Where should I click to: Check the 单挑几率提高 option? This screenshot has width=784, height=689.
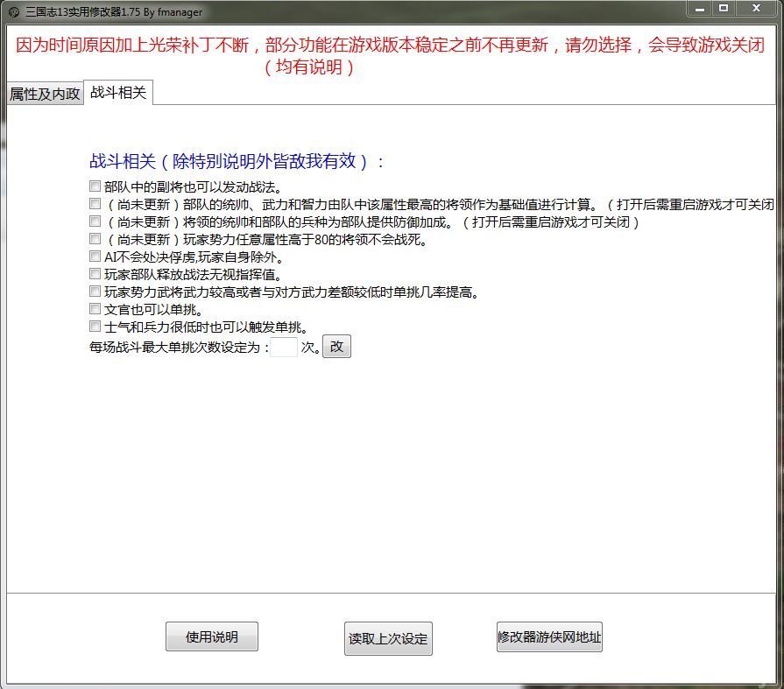95,292
